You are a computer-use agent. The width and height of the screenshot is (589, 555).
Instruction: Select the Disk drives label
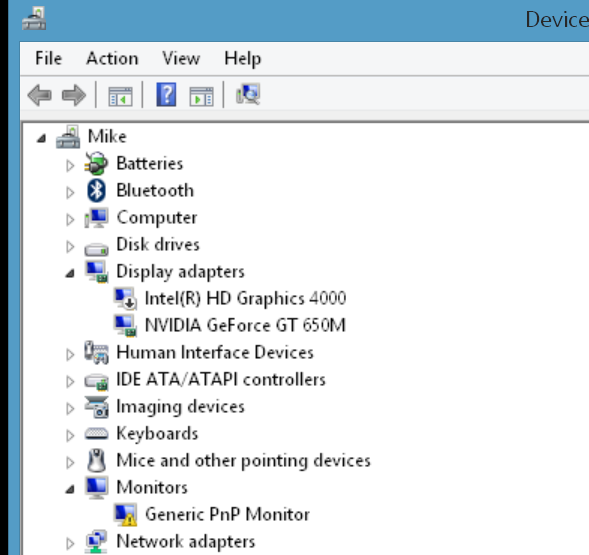(158, 244)
